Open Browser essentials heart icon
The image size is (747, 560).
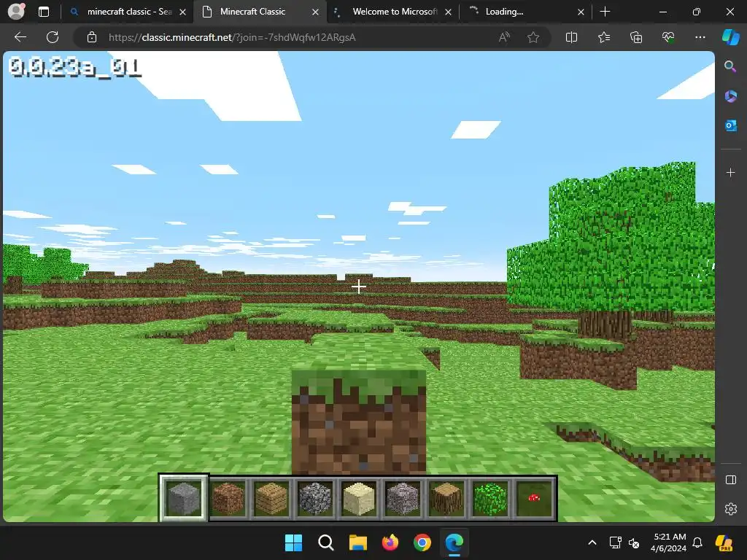668,37
